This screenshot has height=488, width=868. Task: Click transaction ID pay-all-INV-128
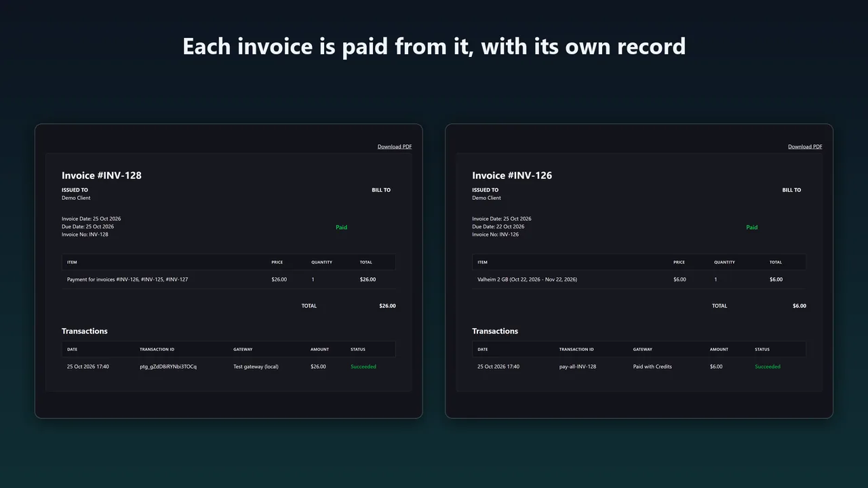578,367
